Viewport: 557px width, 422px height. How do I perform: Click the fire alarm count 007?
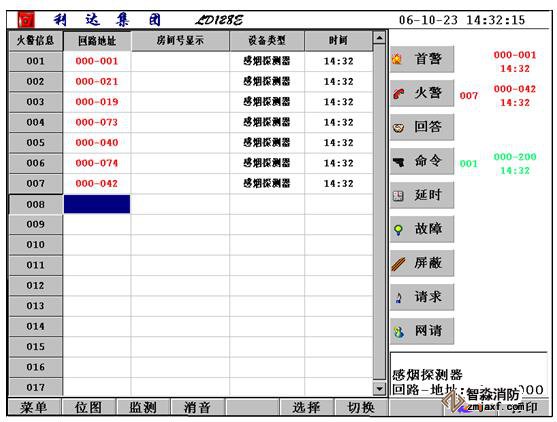[x=469, y=96]
